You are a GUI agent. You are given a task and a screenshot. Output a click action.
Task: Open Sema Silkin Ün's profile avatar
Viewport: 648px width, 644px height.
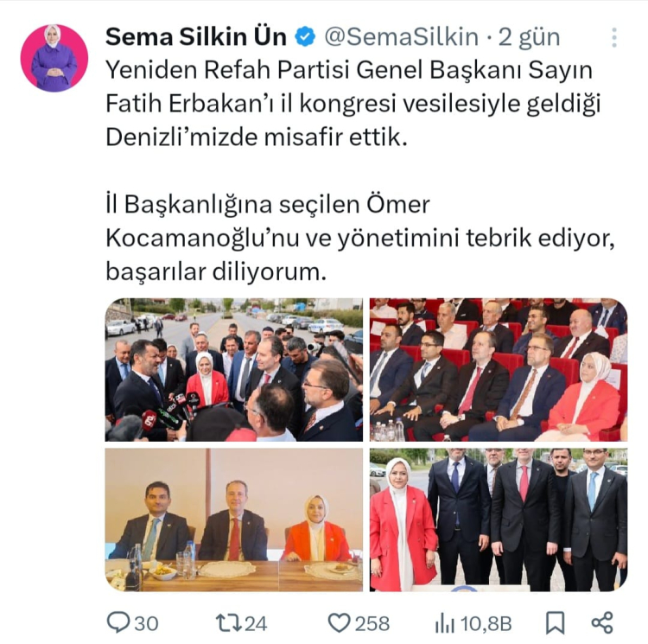pos(54,58)
